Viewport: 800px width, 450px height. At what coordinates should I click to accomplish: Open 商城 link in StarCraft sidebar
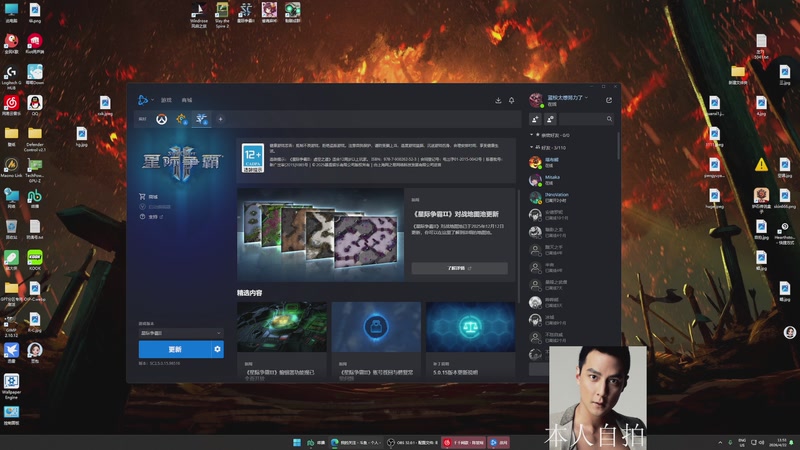click(x=148, y=196)
